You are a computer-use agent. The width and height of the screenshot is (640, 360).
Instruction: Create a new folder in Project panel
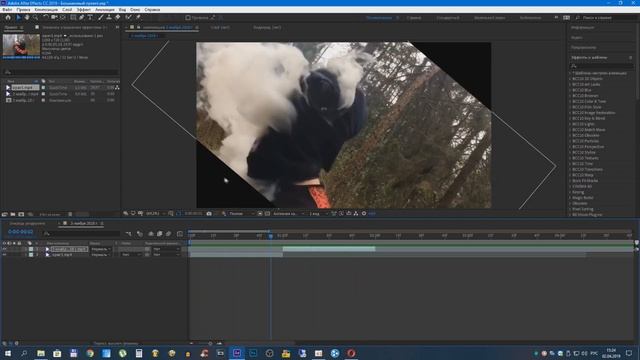13,214
